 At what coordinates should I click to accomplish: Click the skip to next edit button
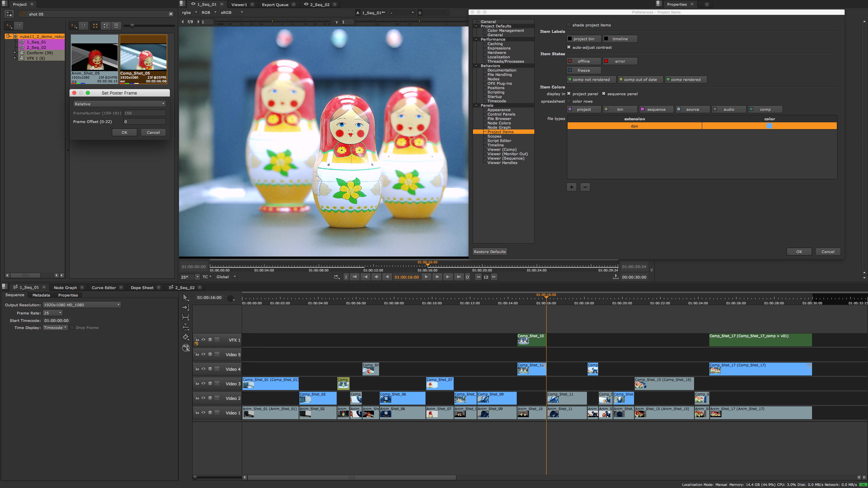448,277
